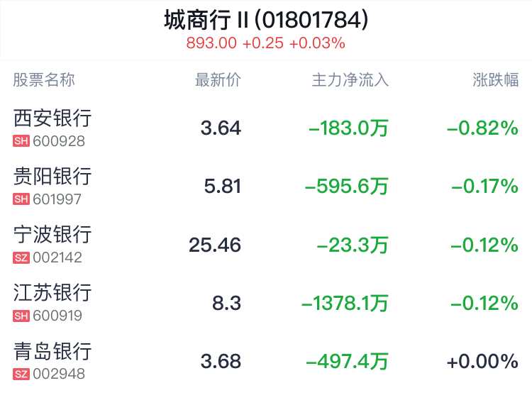Click the SH badge beside 600928
Image resolution: width=532 pixels, height=400 pixels.
[21, 141]
